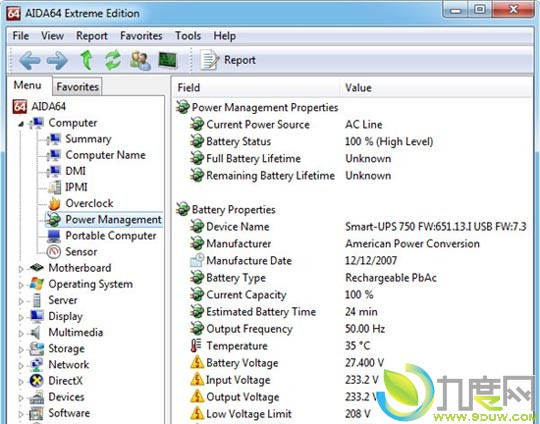Click the Temperature thermometer icon
This screenshot has width=540, height=424.
tap(196, 345)
